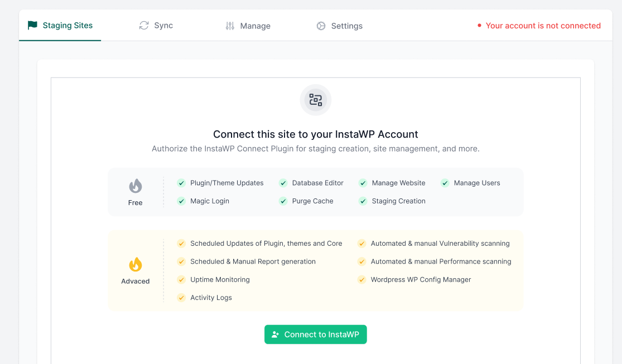The image size is (622, 364).
Task: Click the 'Authorize the InstaWP Connect Plugin' subtitle
Action: [316, 149]
